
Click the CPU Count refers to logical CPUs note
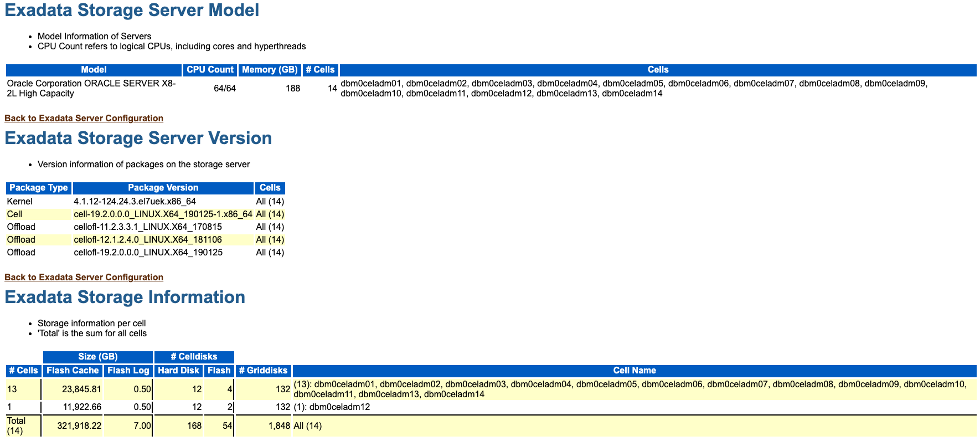tap(172, 47)
